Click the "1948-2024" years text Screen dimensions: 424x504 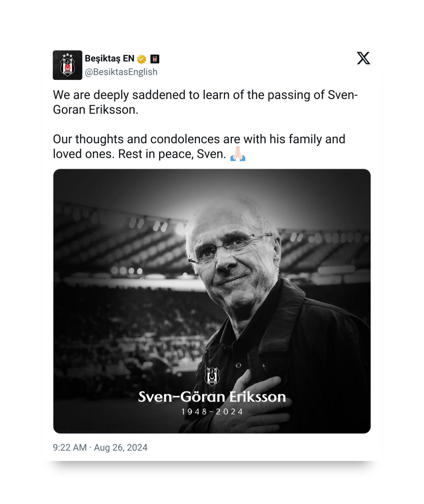click(212, 412)
